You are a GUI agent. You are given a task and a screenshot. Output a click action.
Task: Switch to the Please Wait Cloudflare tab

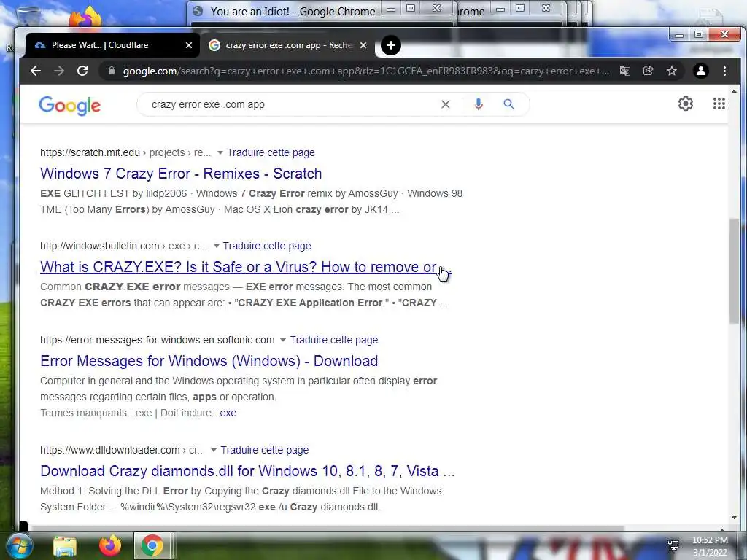[112, 45]
